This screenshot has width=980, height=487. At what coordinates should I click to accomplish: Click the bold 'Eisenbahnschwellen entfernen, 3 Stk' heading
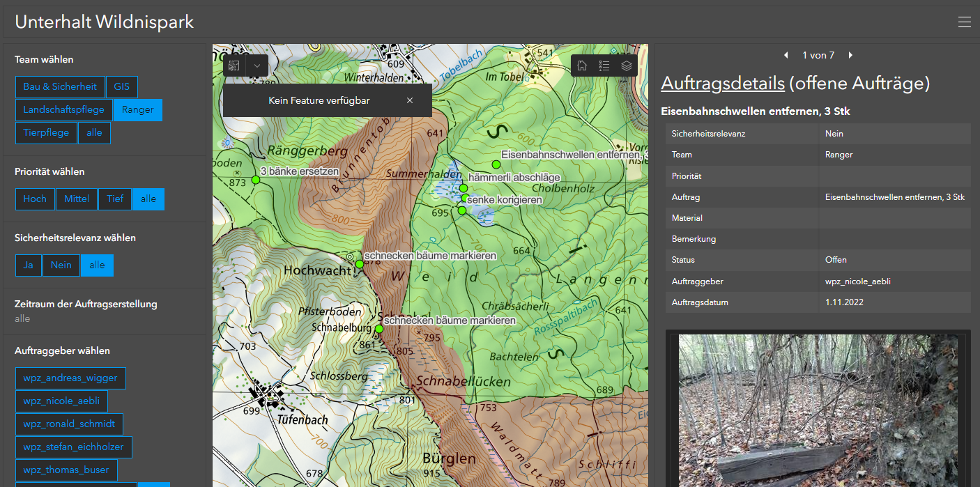click(756, 111)
